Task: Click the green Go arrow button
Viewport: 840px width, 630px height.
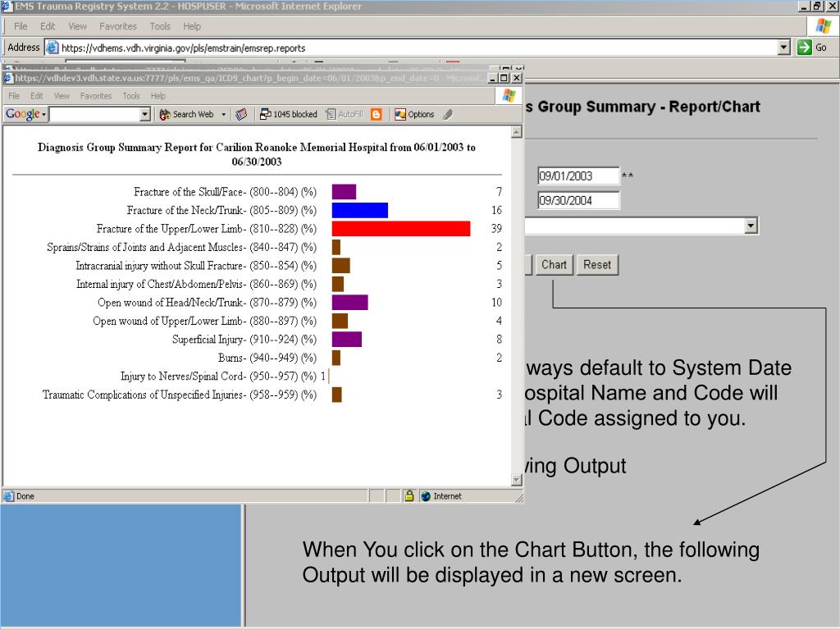Action: [x=812, y=48]
